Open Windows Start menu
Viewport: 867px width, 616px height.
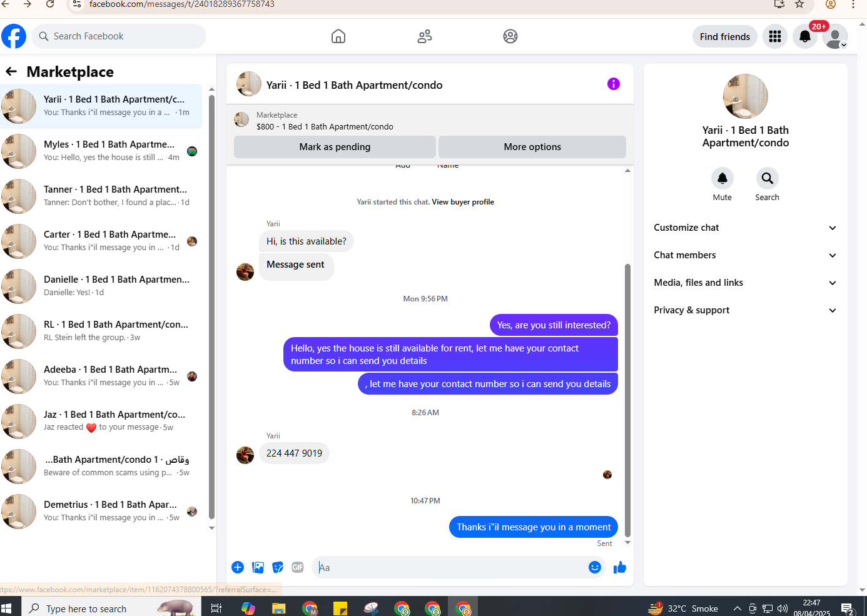tap(7, 608)
